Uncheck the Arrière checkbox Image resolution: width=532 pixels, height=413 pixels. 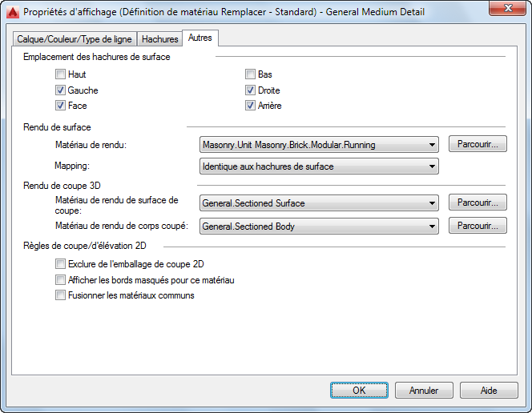[x=251, y=106]
